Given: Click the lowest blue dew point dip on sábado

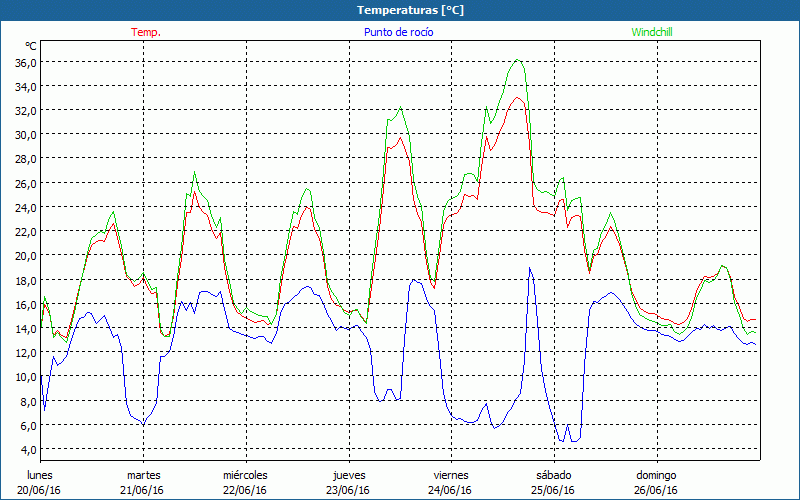Looking at the screenshot, I should (x=561, y=441).
